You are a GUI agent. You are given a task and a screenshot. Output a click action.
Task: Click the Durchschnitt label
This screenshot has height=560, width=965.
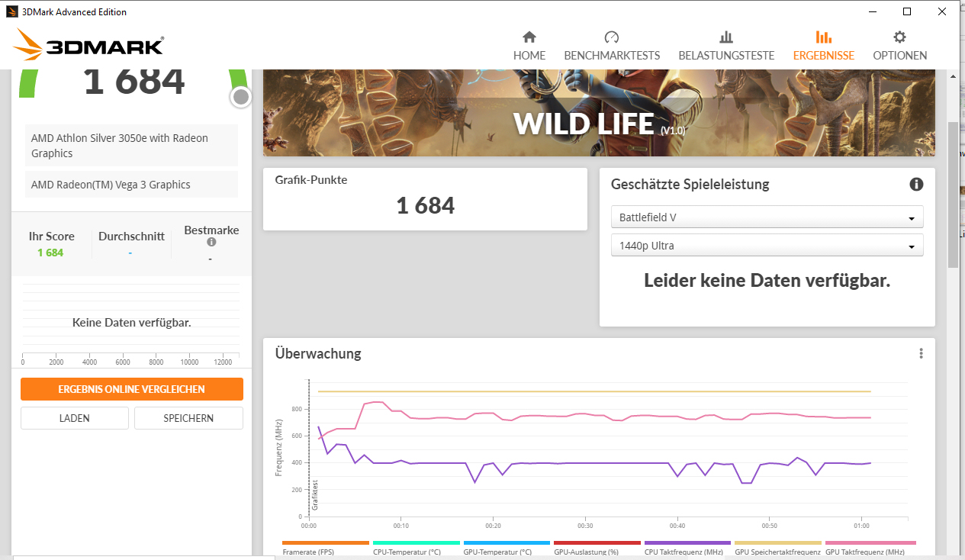pos(131,237)
